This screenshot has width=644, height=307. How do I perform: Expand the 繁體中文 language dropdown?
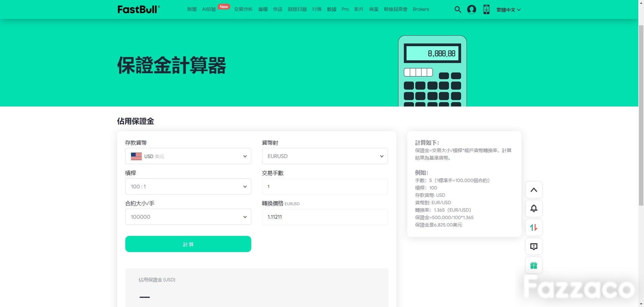click(508, 10)
